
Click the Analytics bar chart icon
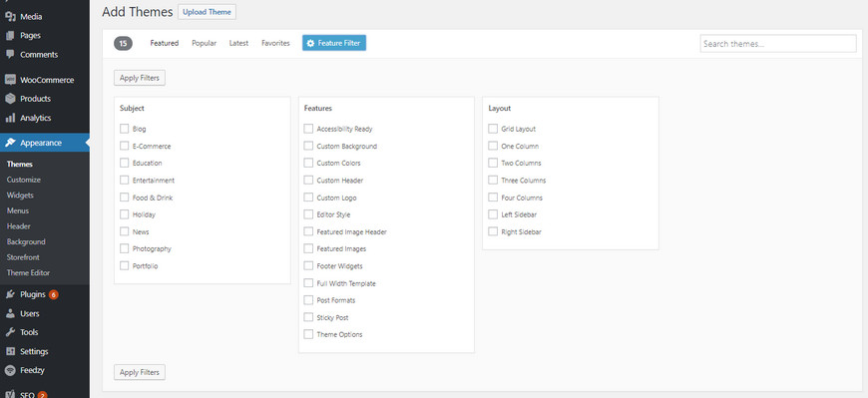tap(10, 118)
